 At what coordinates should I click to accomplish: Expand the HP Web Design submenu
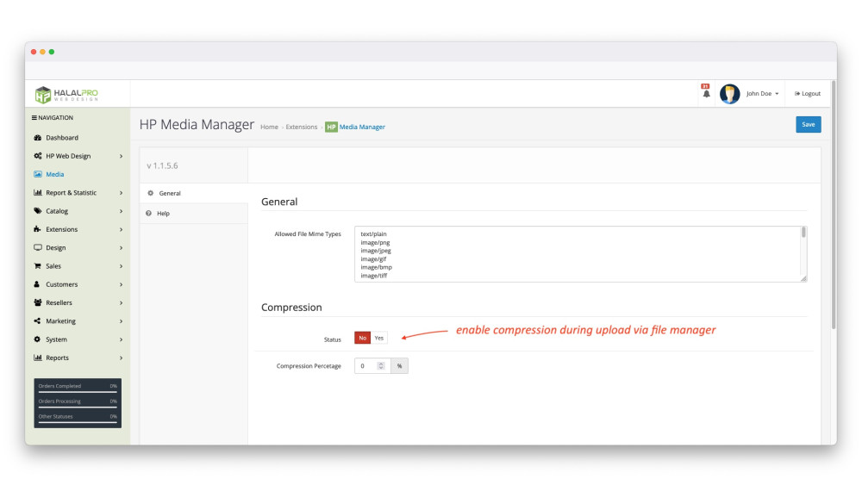121,157
